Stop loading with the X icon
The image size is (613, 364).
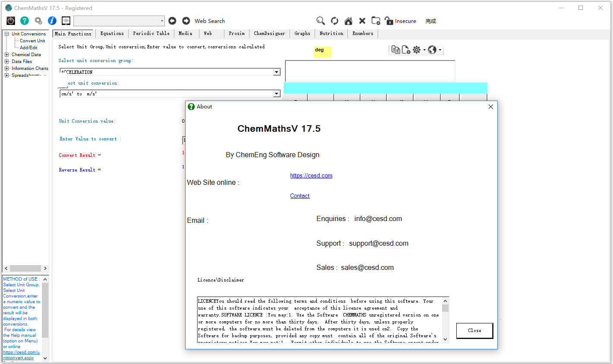[x=362, y=20]
